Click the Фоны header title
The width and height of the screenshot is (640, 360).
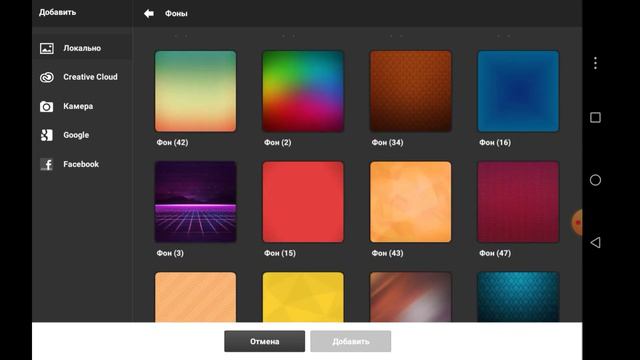point(176,13)
